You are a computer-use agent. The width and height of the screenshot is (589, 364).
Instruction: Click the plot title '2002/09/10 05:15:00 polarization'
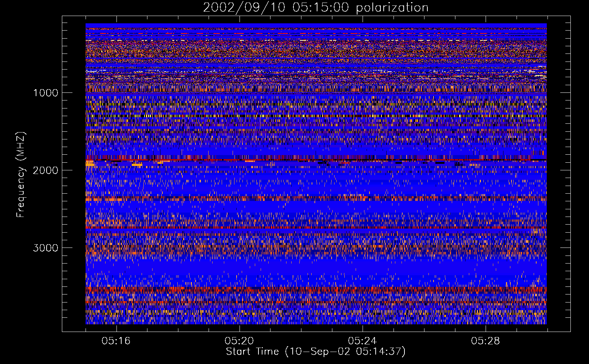point(316,8)
